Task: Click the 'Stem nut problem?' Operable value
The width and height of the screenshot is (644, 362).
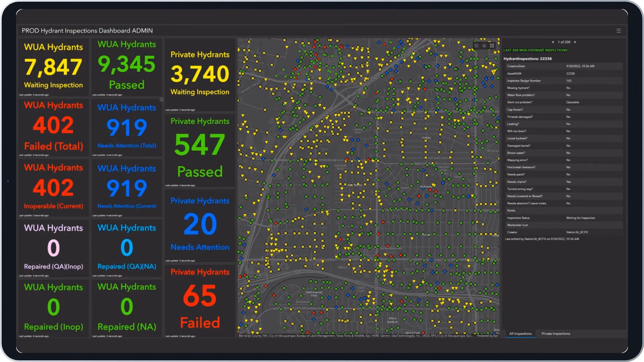Action: click(x=573, y=102)
